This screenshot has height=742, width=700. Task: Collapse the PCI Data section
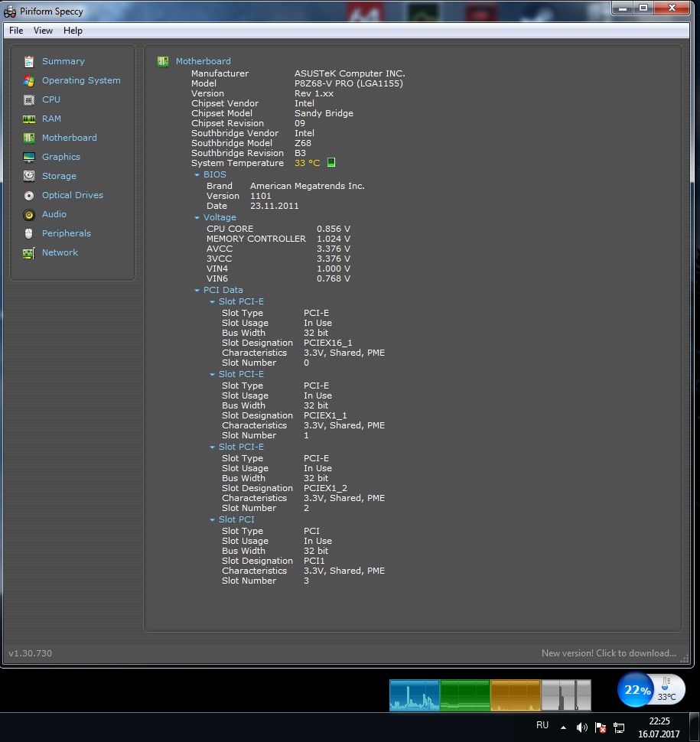(x=197, y=291)
